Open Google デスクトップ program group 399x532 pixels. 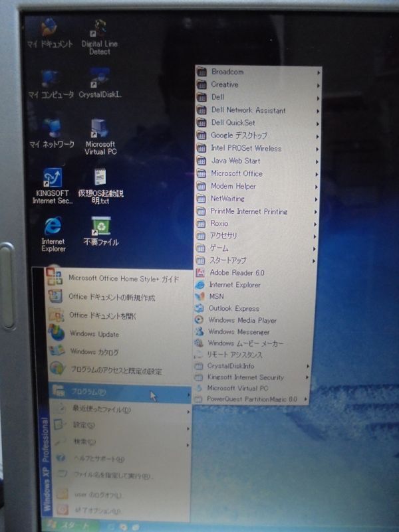pyautogui.click(x=258, y=135)
